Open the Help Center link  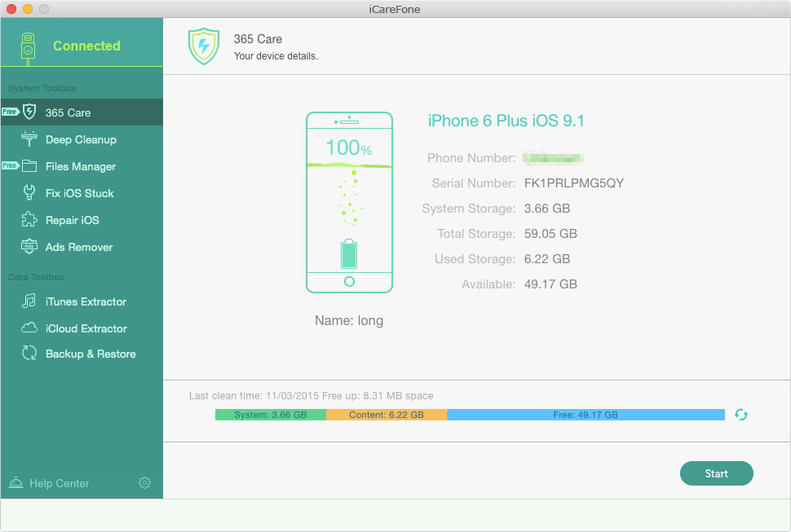click(x=59, y=483)
